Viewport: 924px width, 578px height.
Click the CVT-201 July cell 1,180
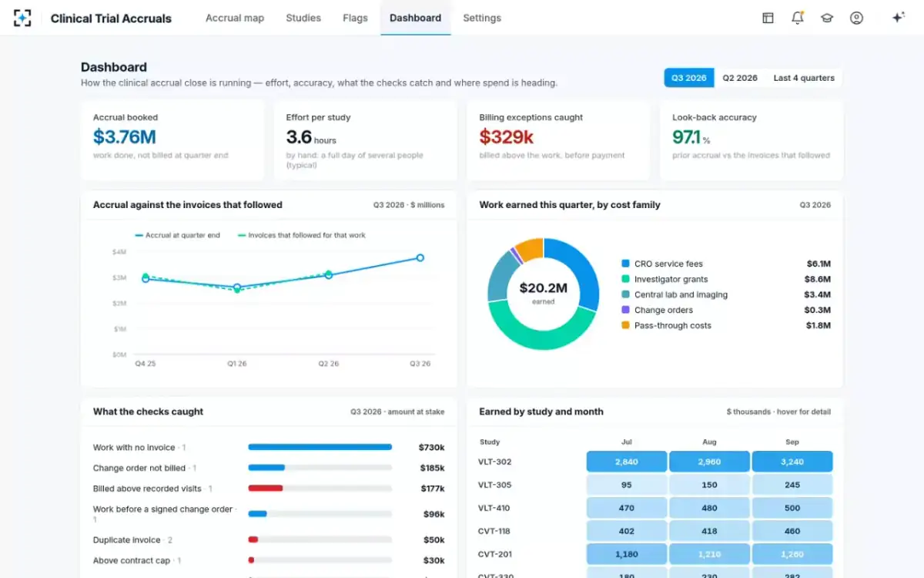click(627, 554)
